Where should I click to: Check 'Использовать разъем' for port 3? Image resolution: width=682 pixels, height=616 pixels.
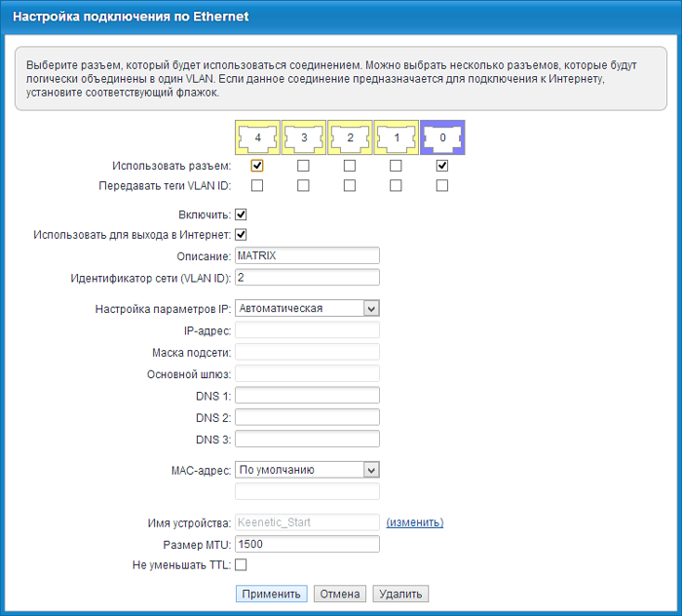coord(303,166)
